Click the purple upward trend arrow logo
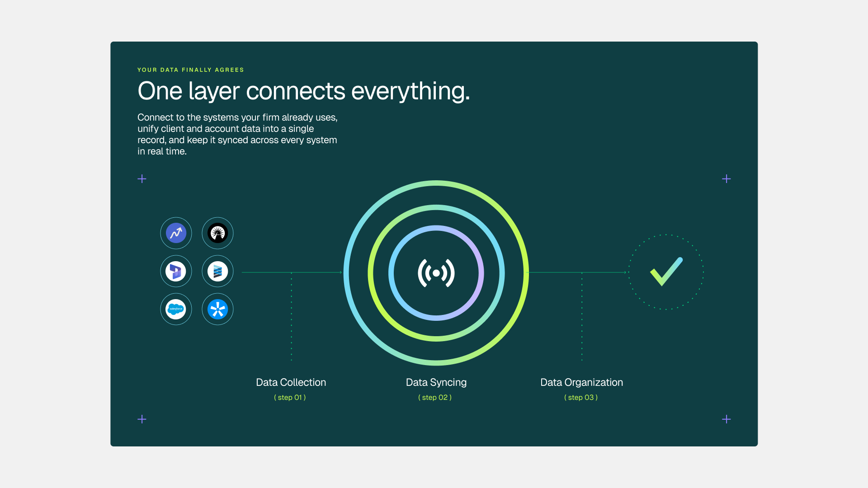Screen dimensions: 868x488 tap(176, 233)
